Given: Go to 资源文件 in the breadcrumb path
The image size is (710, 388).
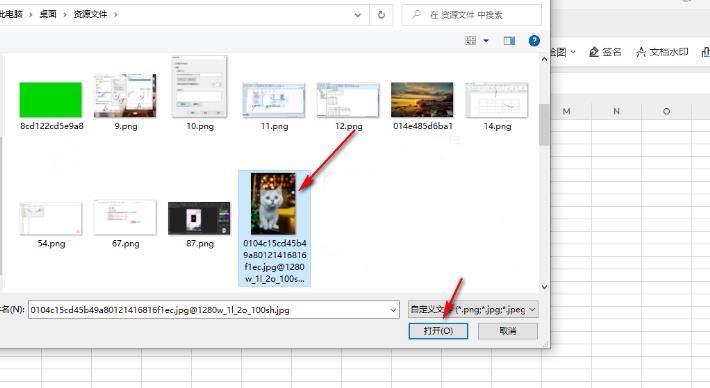Looking at the screenshot, I should coord(91,14).
